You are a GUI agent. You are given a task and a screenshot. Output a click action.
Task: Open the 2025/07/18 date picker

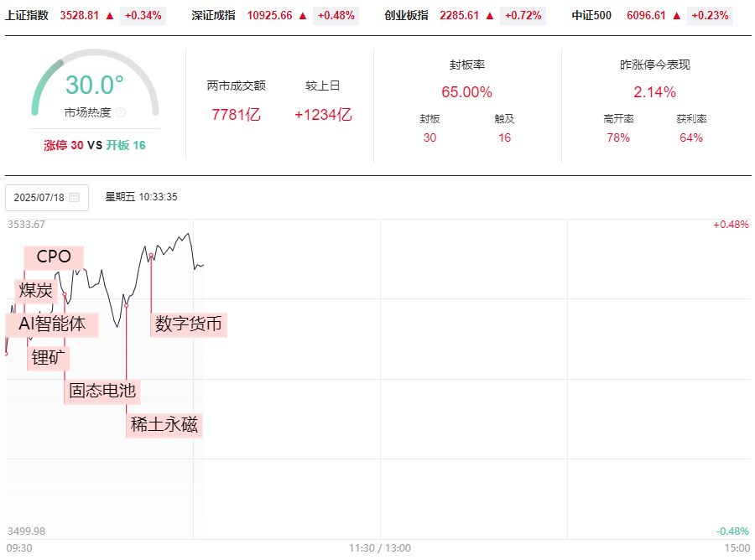47,197
